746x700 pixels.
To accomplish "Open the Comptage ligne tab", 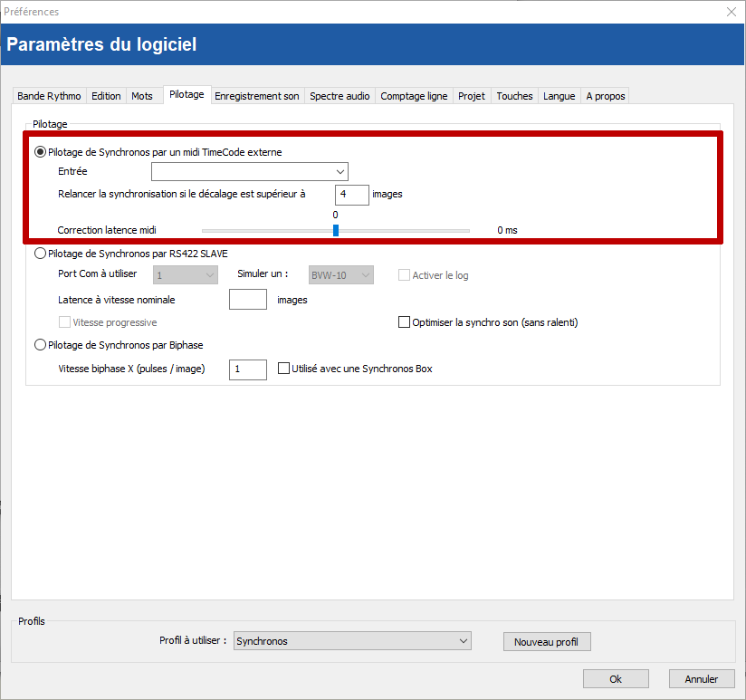I will point(414,96).
